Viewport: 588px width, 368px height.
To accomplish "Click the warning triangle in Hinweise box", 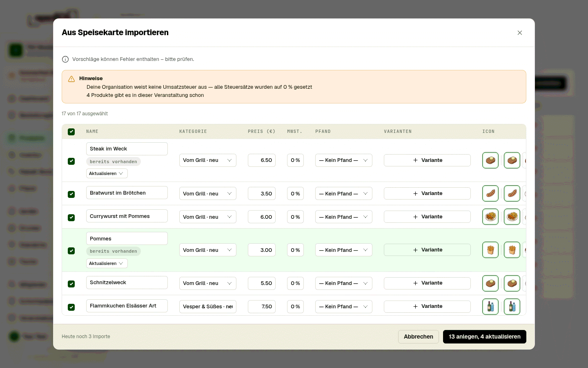I will (x=71, y=79).
